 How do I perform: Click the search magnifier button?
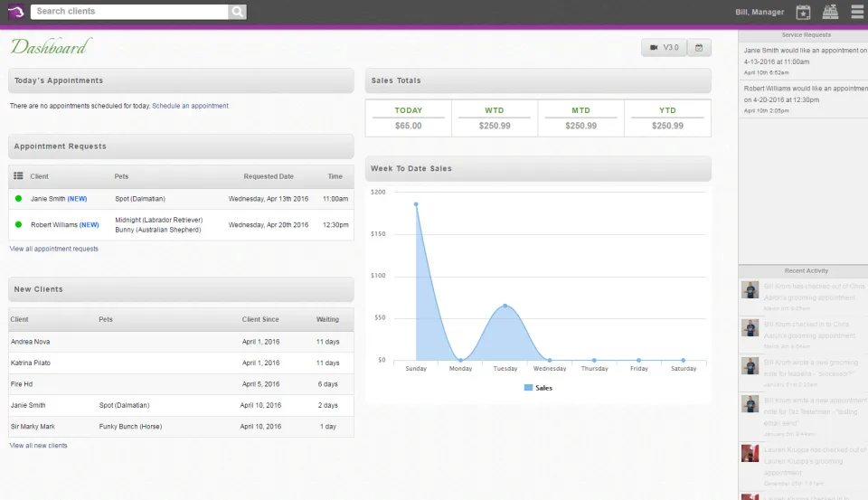point(237,12)
